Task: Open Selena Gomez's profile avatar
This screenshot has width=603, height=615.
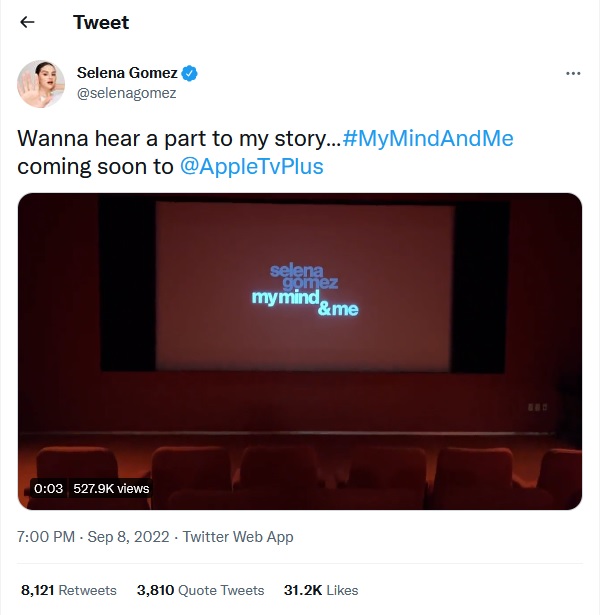Action: point(41,84)
